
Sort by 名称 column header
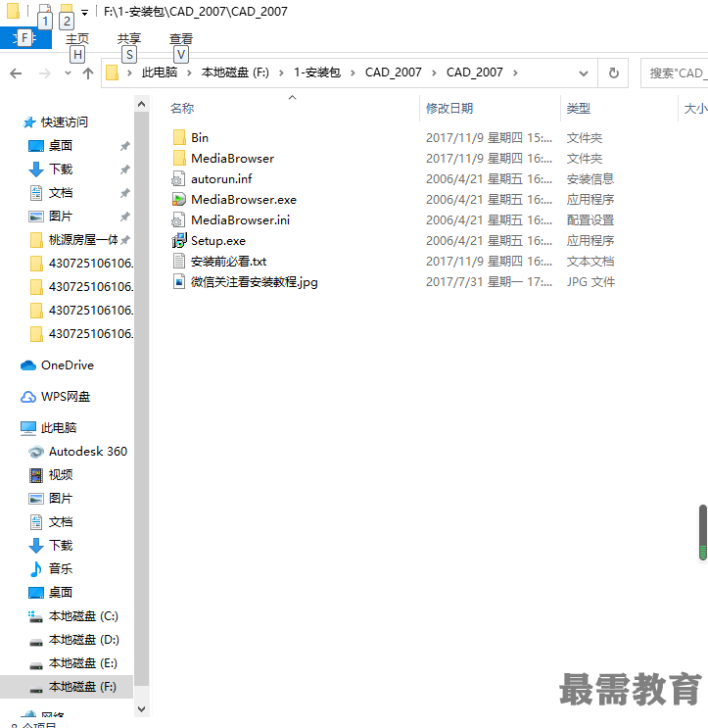pos(182,108)
